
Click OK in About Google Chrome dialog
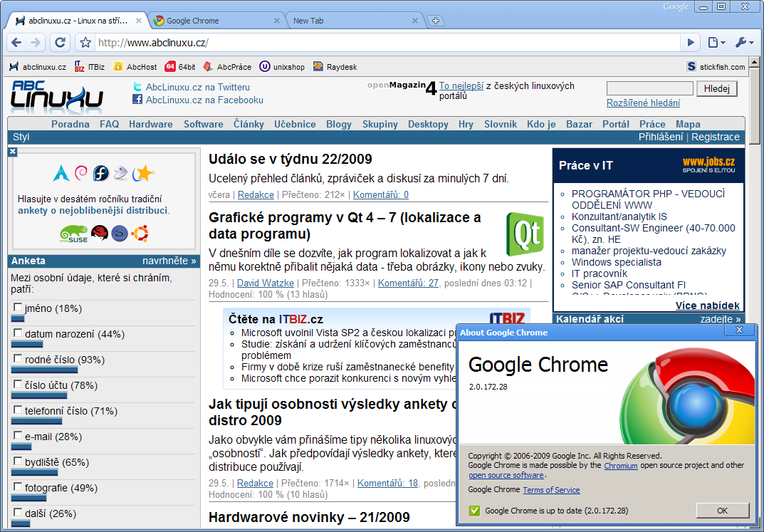722,511
